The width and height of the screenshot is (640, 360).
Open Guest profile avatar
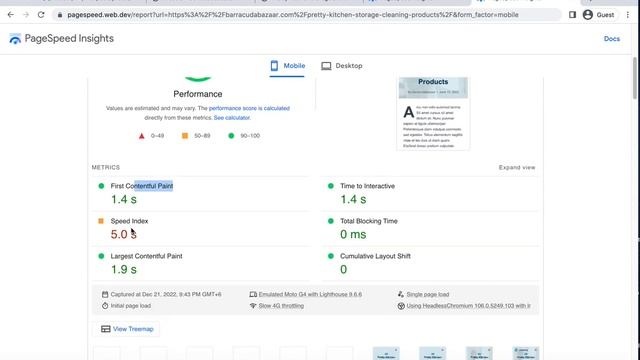588,15
